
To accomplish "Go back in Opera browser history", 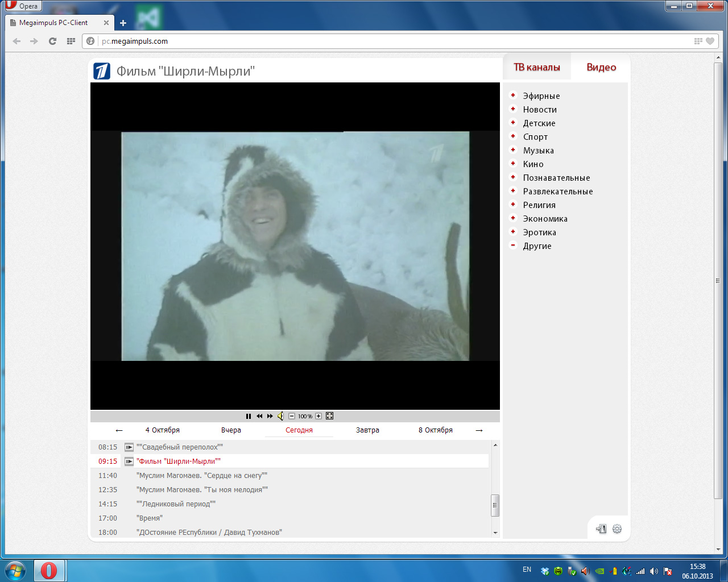I will (x=16, y=41).
